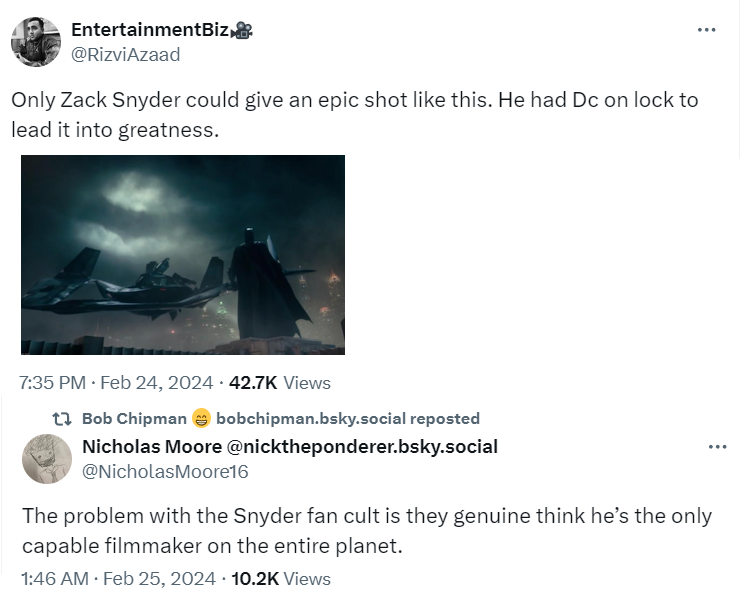Click the Bob Chipman reposter name

point(133,418)
